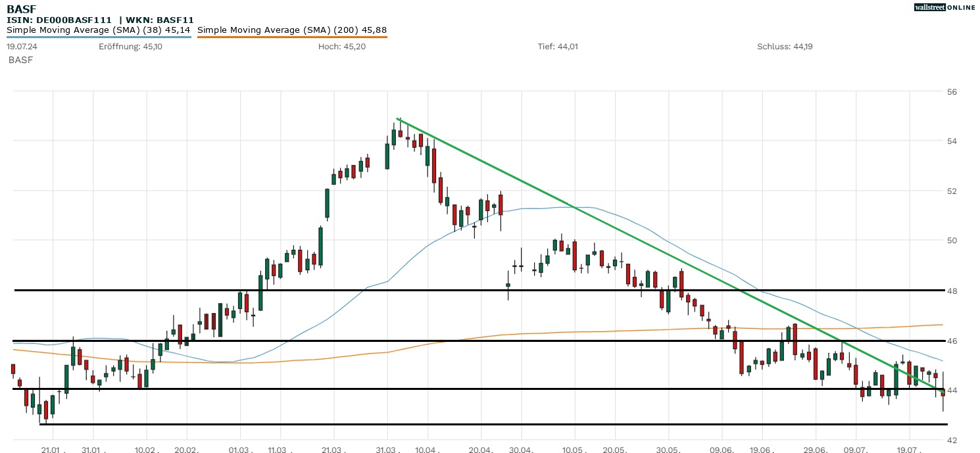Click the wallstreet ONLINE logo
Image resolution: width=980 pixels, height=453 pixels.
pos(943,7)
